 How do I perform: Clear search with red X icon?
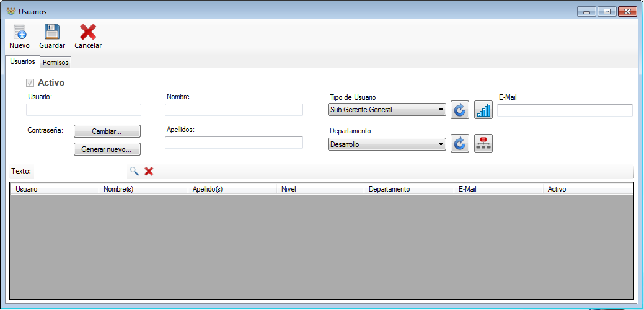tap(149, 171)
